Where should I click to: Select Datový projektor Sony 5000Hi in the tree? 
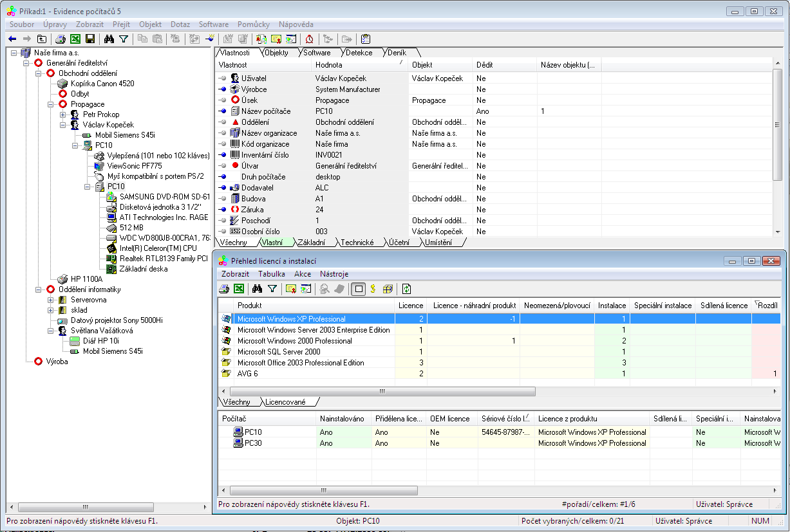click(117, 320)
